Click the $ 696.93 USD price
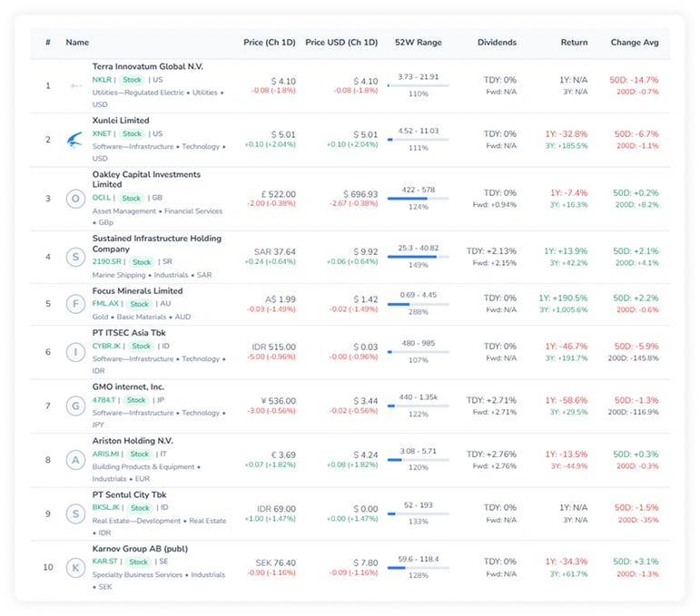700x616 pixels. (360, 194)
